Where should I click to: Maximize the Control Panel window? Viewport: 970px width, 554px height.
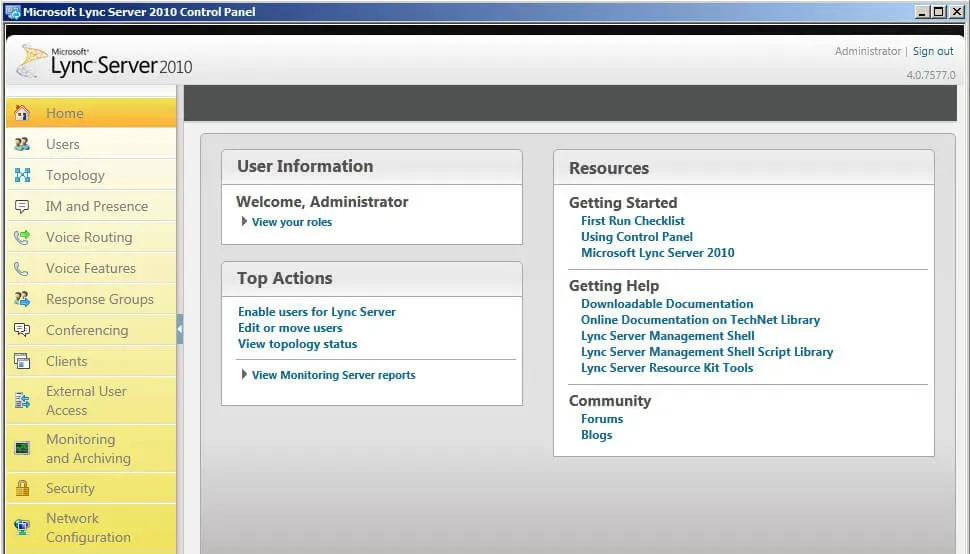pyautogui.click(x=939, y=12)
